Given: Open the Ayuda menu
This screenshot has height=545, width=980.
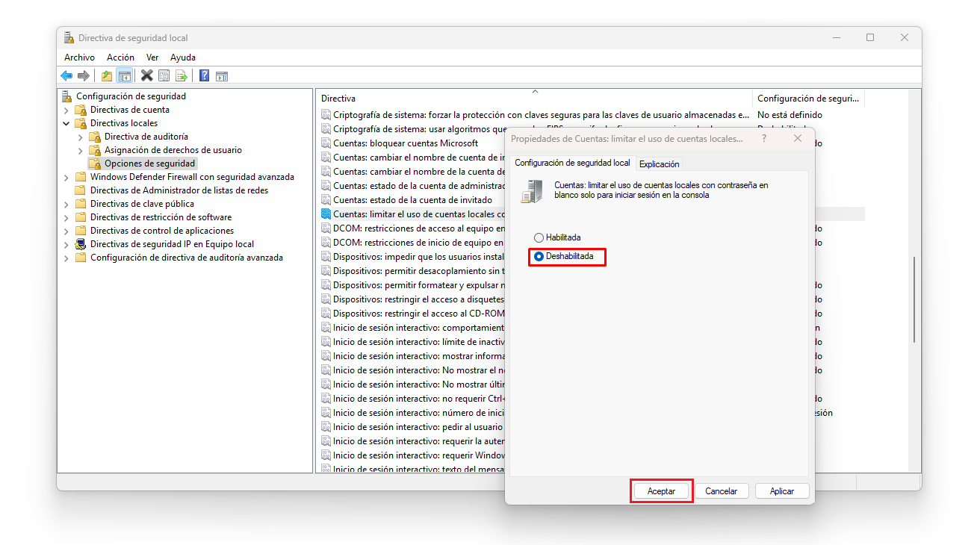Looking at the screenshot, I should pos(183,57).
